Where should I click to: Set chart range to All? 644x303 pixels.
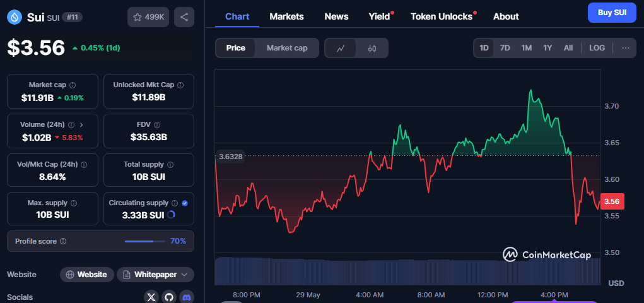568,48
